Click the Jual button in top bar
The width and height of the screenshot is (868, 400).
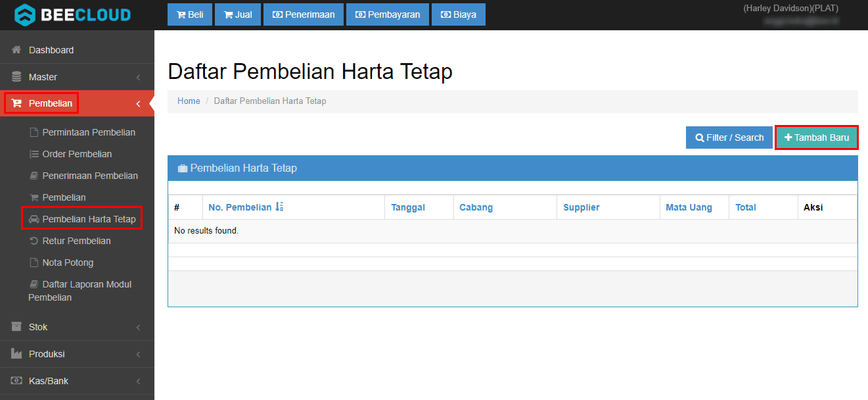pyautogui.click(x=238, y=14)
